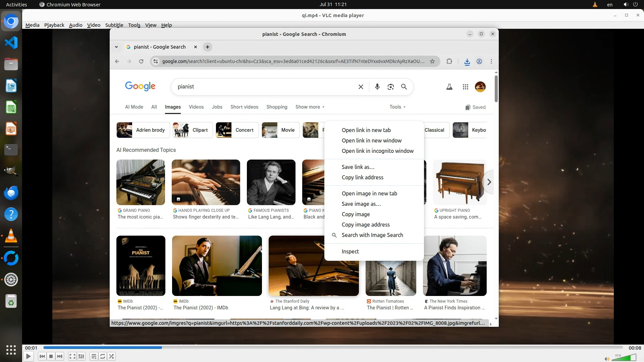
Task: Bookmark page with star icon
Action: (432, 61)
